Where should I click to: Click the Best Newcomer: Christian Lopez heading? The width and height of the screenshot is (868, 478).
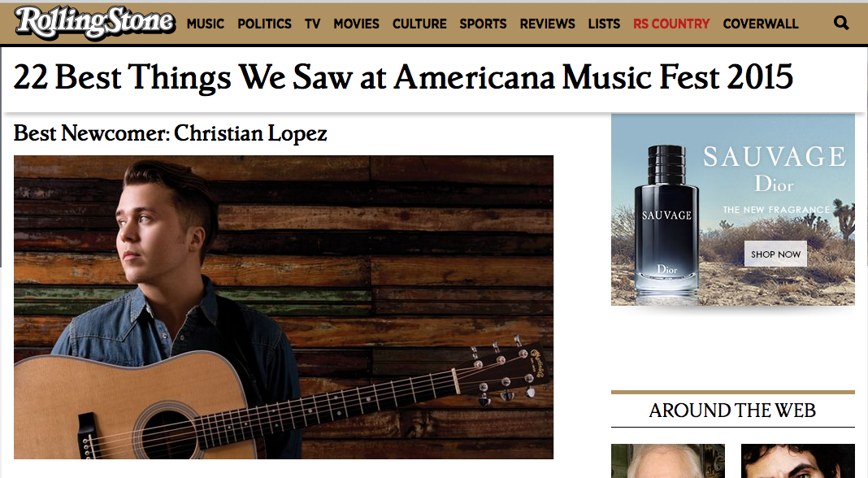coord(171,133)
